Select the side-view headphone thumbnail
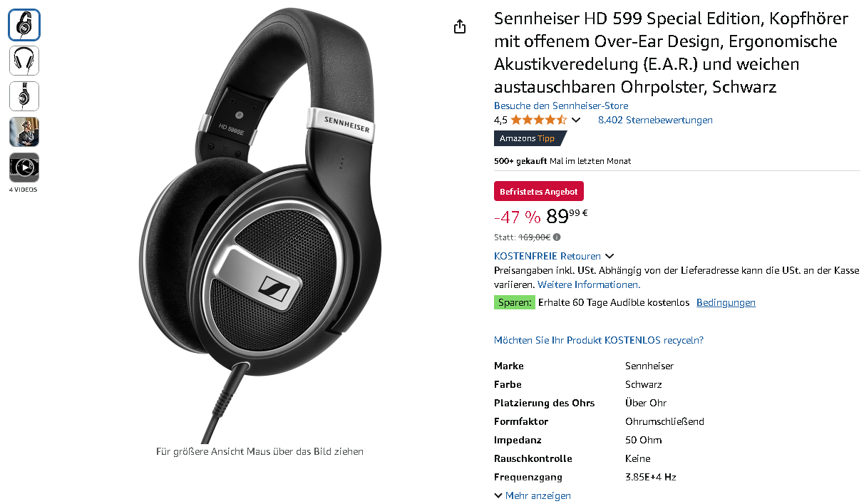This screenshot has height=504, width=864. point(24,96)
